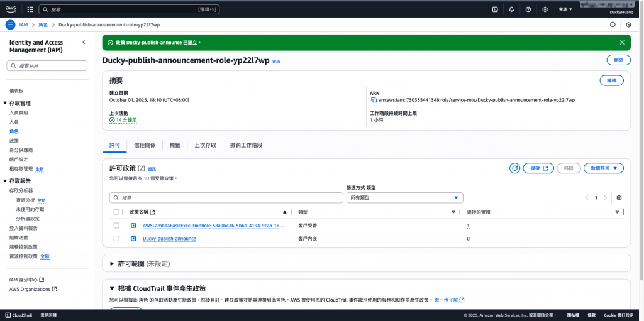Expand the Ducky-publish-announce policy row
This screenshot has width=644, height=321.
pos(133,239)
